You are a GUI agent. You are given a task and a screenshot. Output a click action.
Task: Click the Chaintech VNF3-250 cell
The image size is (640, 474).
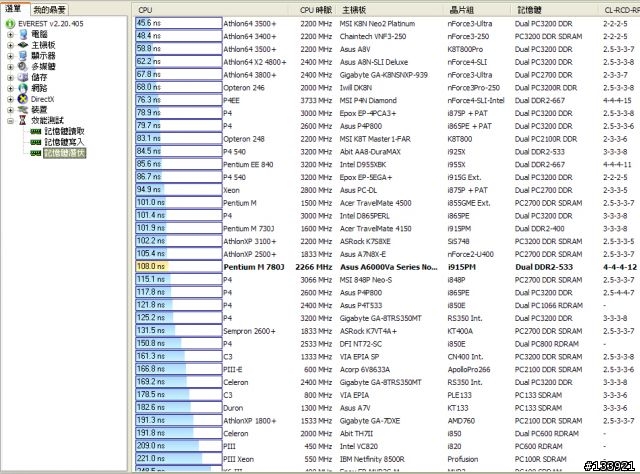tap(373, 36)
